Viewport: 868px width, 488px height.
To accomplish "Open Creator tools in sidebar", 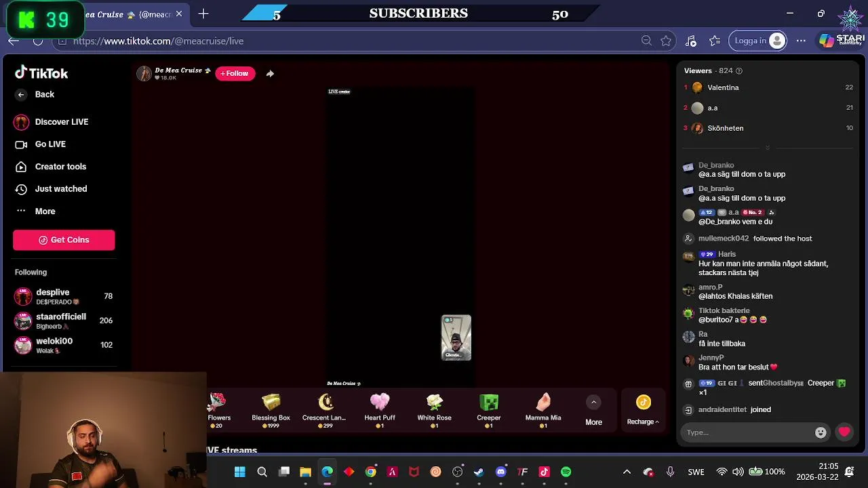I will (x=51, y=167).
